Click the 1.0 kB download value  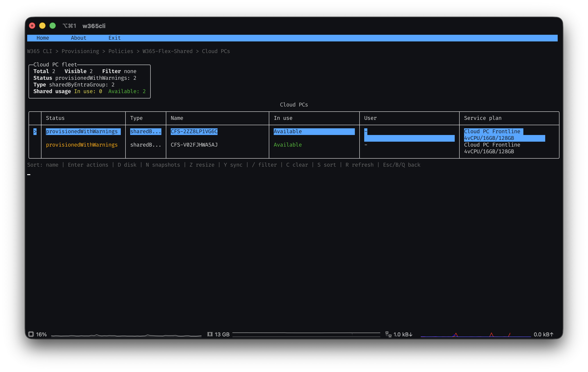(403, 334)
